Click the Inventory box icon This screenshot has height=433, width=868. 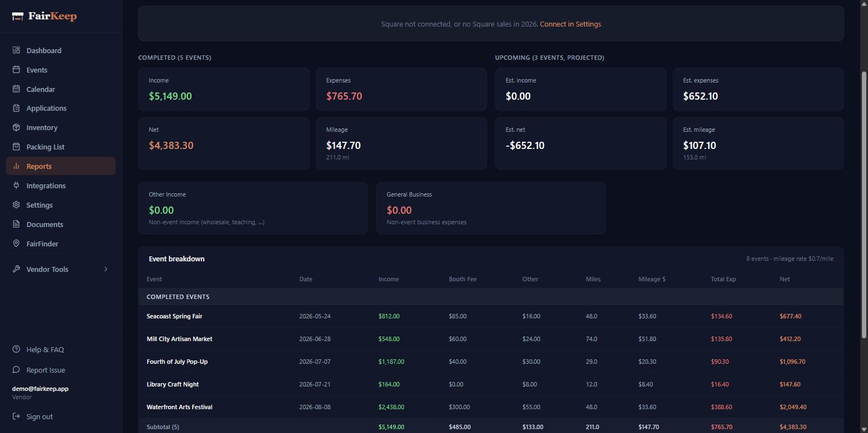point(17,127)
